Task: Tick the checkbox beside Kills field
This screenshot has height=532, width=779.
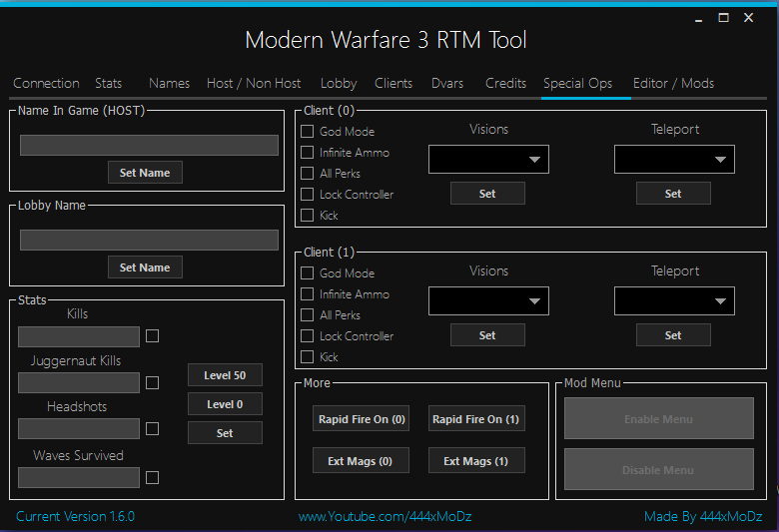Action: click(152, 335)
